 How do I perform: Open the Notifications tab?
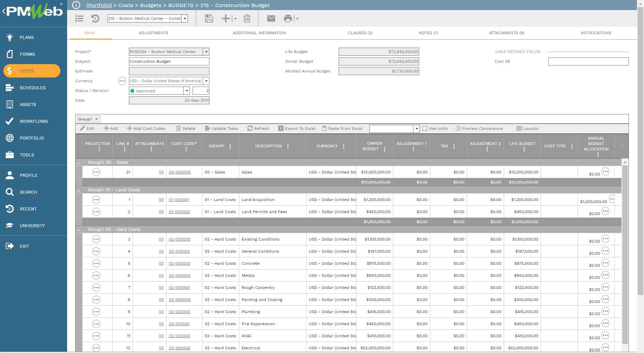click(596, 33)
